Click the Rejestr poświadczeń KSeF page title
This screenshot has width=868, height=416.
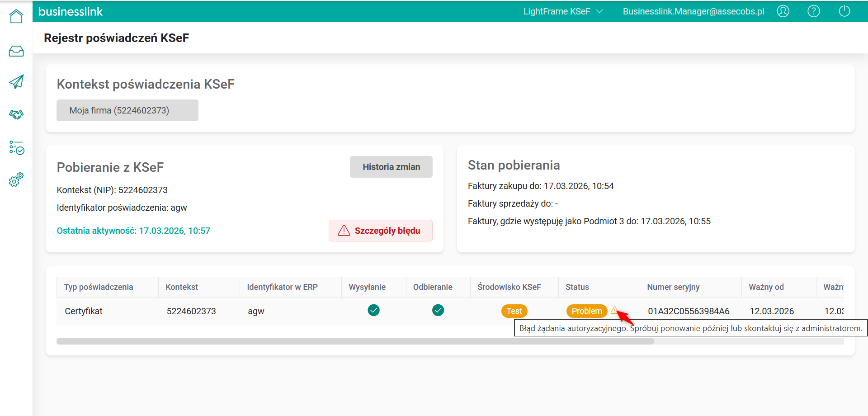click(116, 38)
